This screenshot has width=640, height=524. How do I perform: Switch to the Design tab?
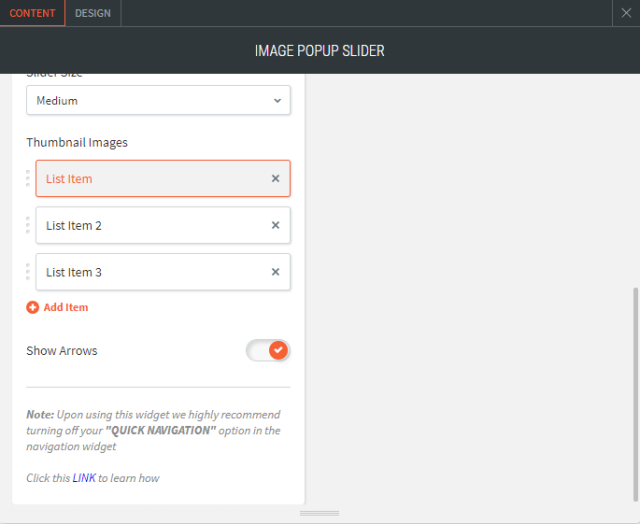click(93, 13)
